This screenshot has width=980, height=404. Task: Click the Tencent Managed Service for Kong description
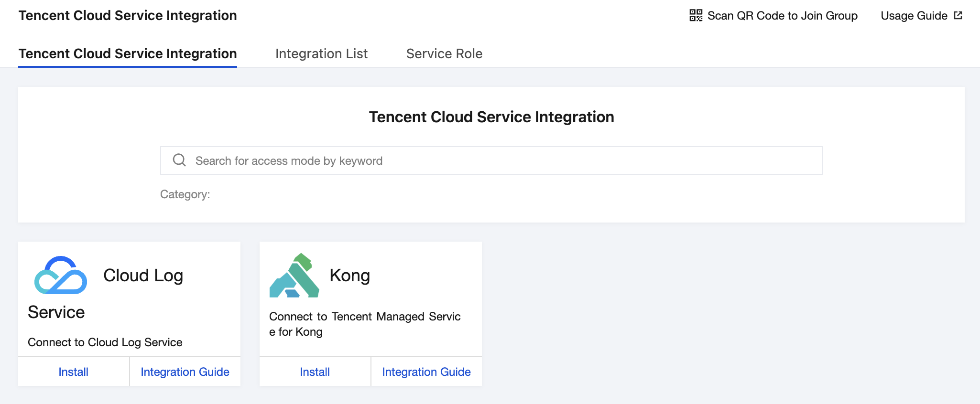(x=364, y=324)
